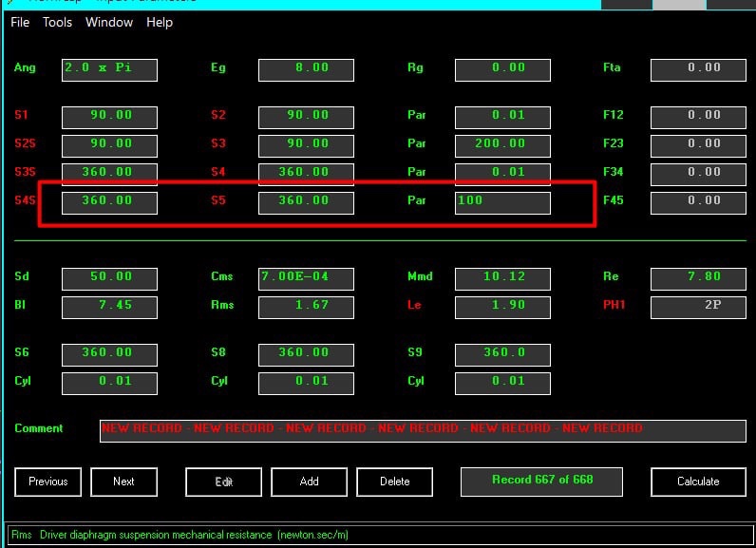Viewport: 756px width, 548px height.
Task: Run the Calculate button
Action: pyautogui.click(x=698, y=482)
